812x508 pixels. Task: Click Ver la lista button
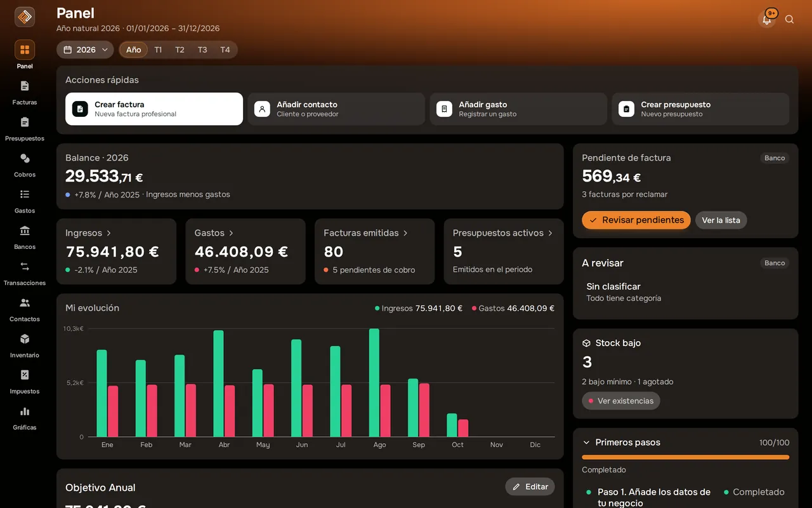[x=721, y=220]
